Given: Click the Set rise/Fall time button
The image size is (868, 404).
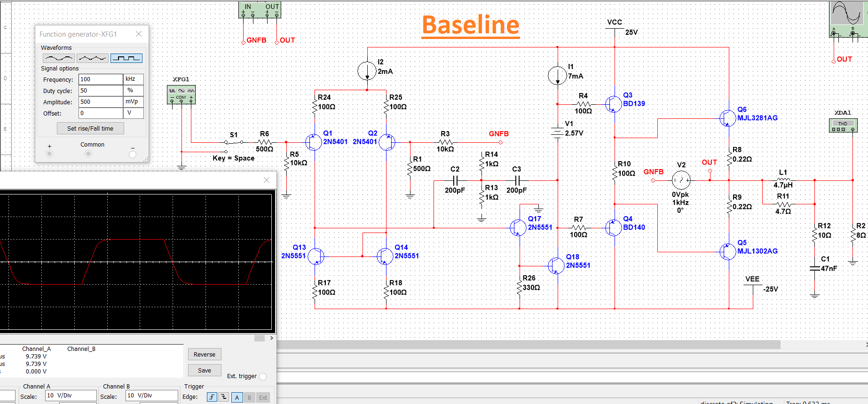Looking at the screenshot, I should click(90, 128).
